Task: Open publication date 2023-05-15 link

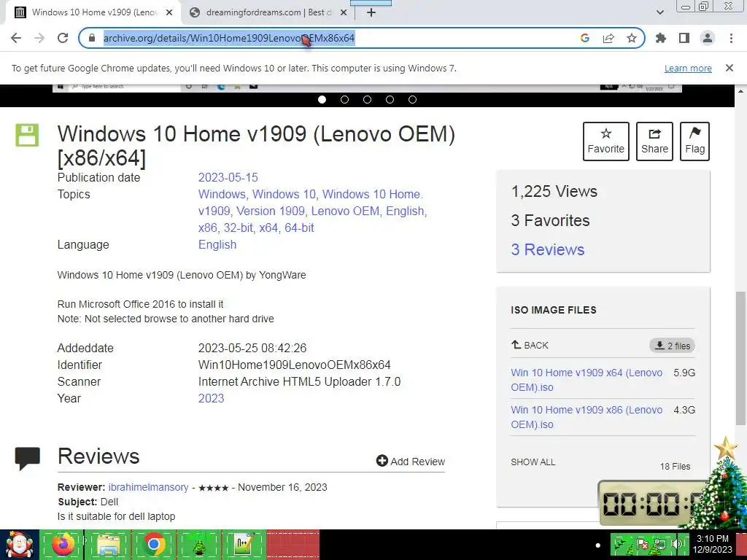Action: pyautogui.click(x=228, y=178)
